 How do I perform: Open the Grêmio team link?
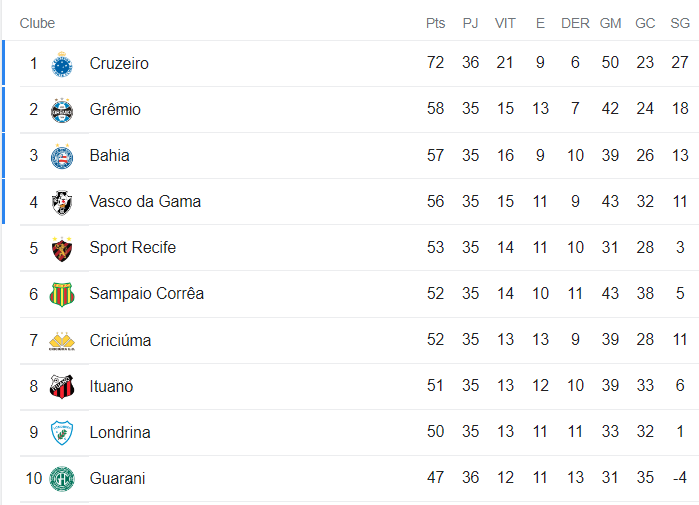pyautogui.click(x=115, y=110)
